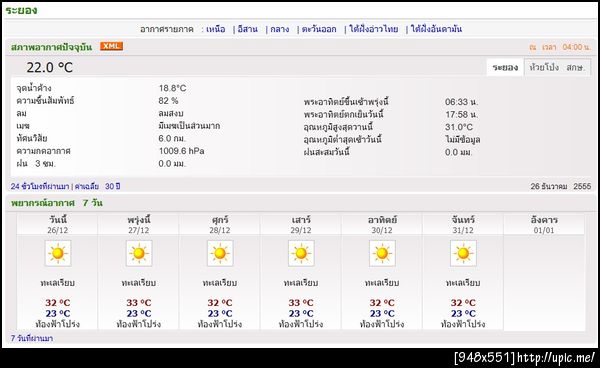Click the ลมสงบ wind value

point(171,113)
